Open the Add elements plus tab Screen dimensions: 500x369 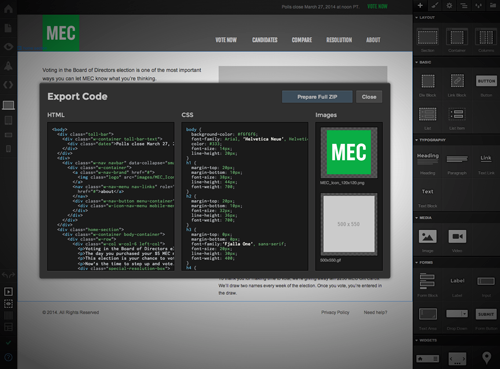point(420,5)
